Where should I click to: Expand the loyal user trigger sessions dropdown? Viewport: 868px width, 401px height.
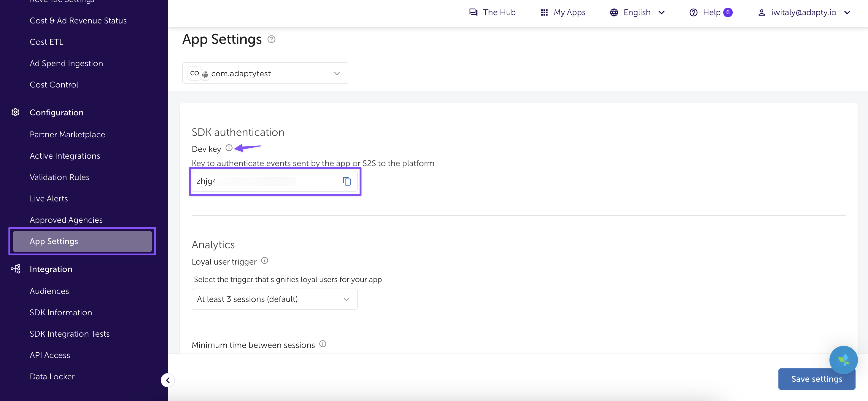[274, 299]
